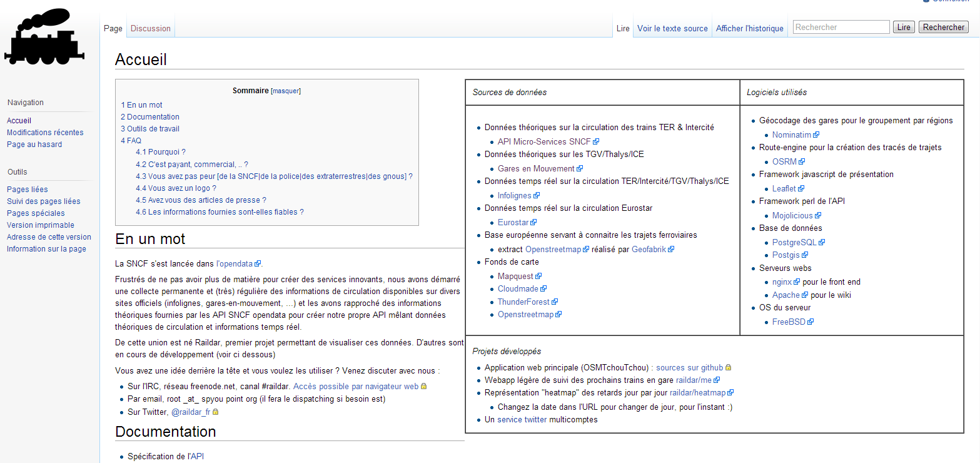The width and height of the screenshot is (980, 463).
Task: Jump to '1 En un mot' contents entry
Action: pos(141,105)
